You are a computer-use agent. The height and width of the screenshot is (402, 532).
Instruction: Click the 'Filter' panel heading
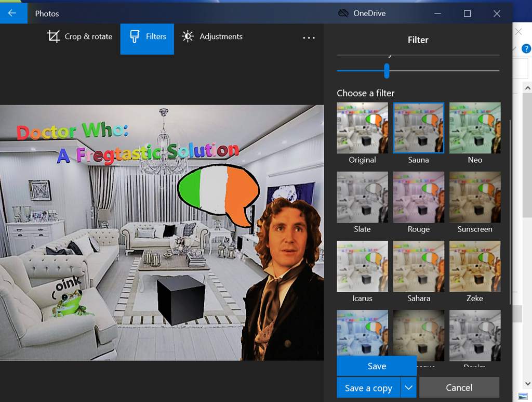(418, 40)
